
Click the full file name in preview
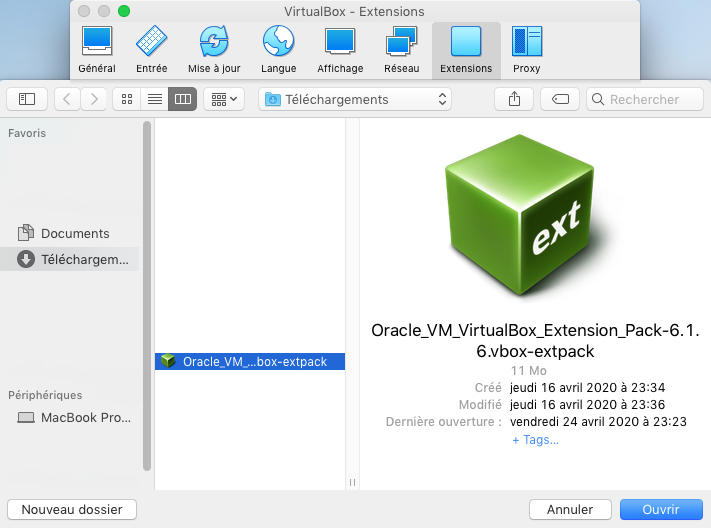tap(535, 341)
